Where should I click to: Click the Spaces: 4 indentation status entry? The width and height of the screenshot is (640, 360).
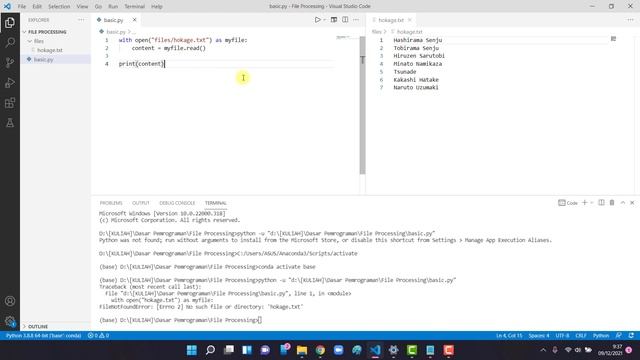click(539, 336)
